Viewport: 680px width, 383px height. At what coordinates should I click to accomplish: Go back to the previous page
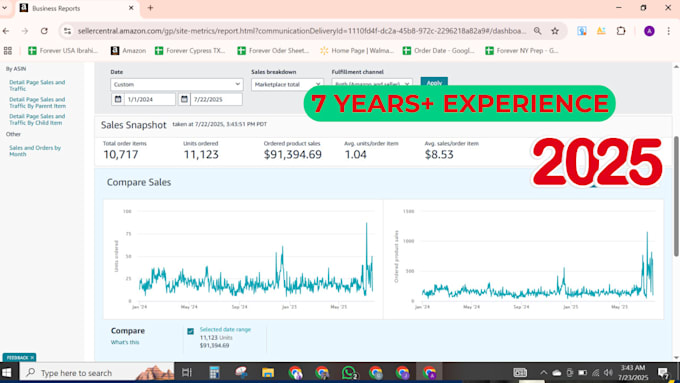tap(6, 31)
